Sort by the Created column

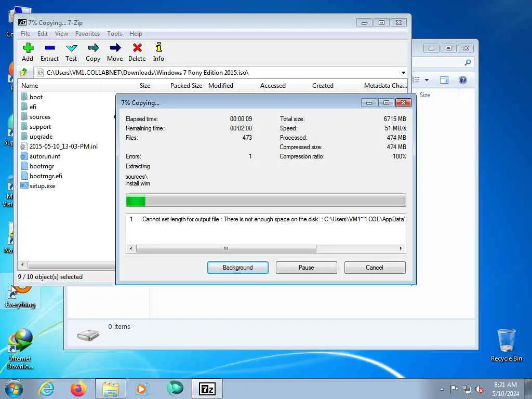point(323,86)
